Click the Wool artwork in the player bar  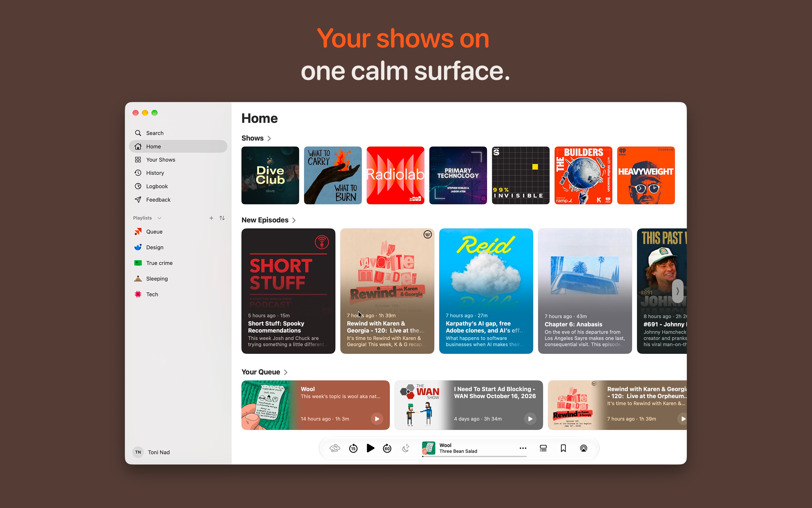click(429, 448)
